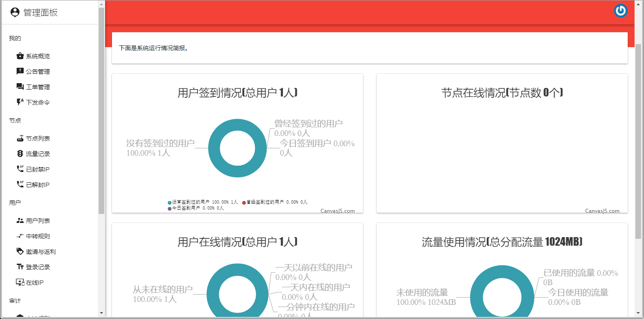Click the 用户 section header in sidebar
Screen dimensions: 644x319
click(x=15, y=203)
